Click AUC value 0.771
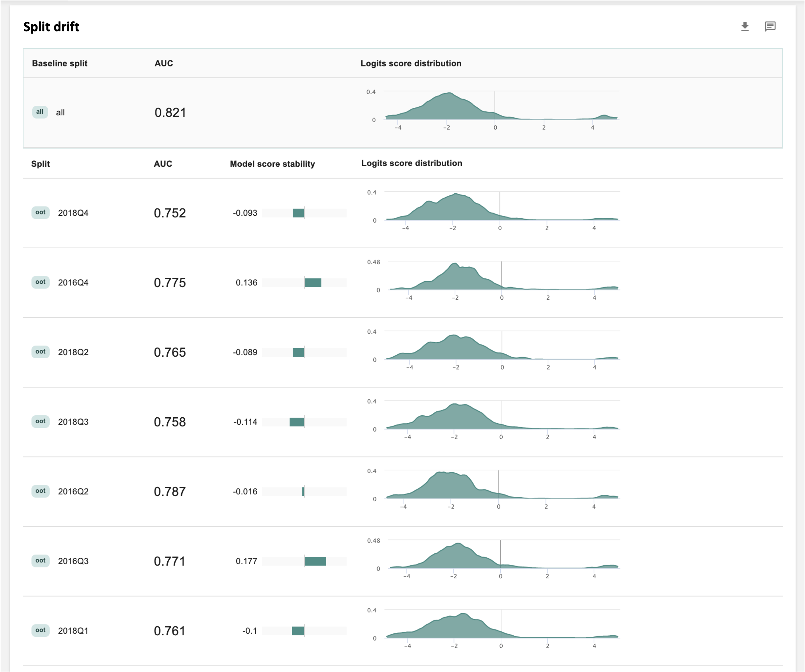 169,562
